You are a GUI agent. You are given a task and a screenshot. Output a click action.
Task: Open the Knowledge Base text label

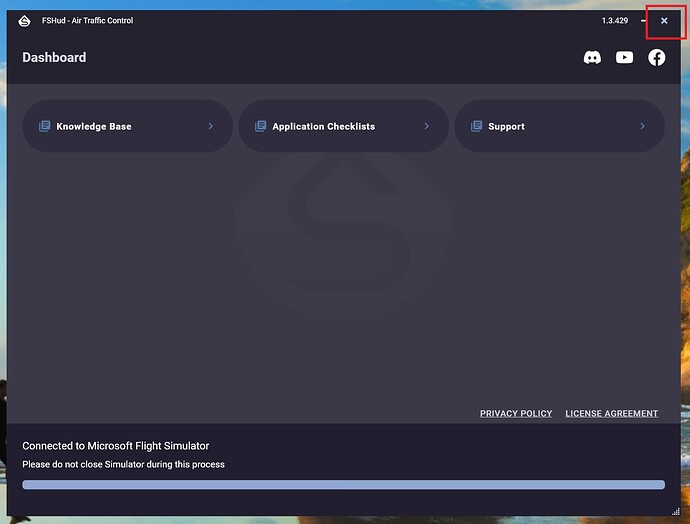(x=94, y=127)
